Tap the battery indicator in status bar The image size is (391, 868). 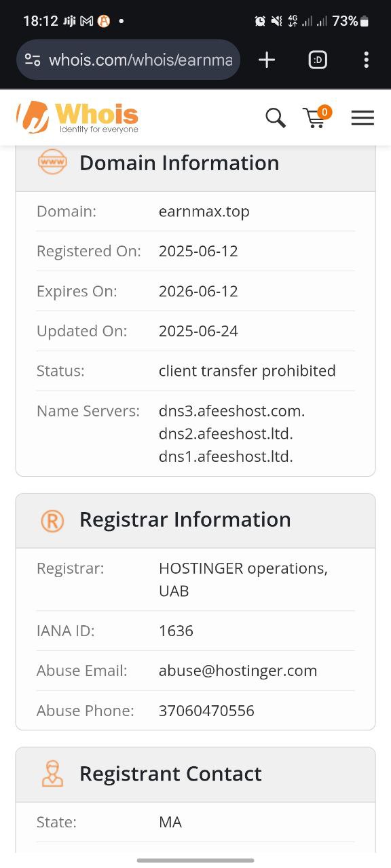pyautogui.click(x=365, y=21)
